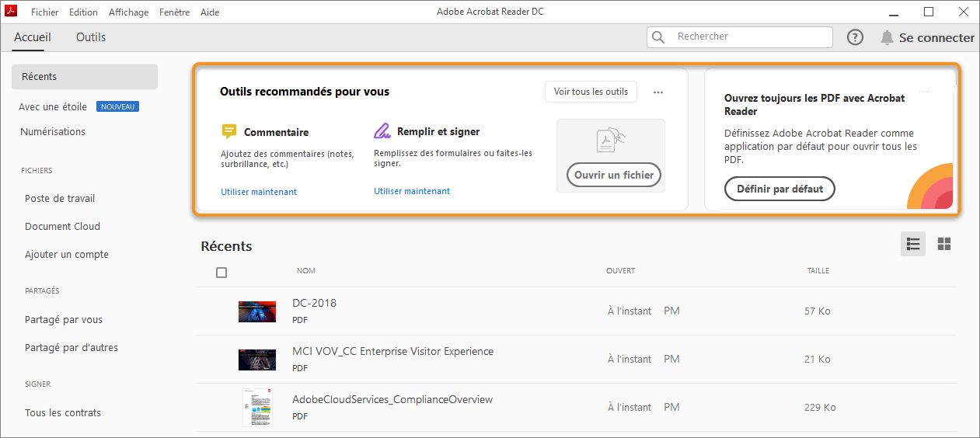Select Récents in the sidebar
The width and height of the screenshot is (980, 438).
85,77
